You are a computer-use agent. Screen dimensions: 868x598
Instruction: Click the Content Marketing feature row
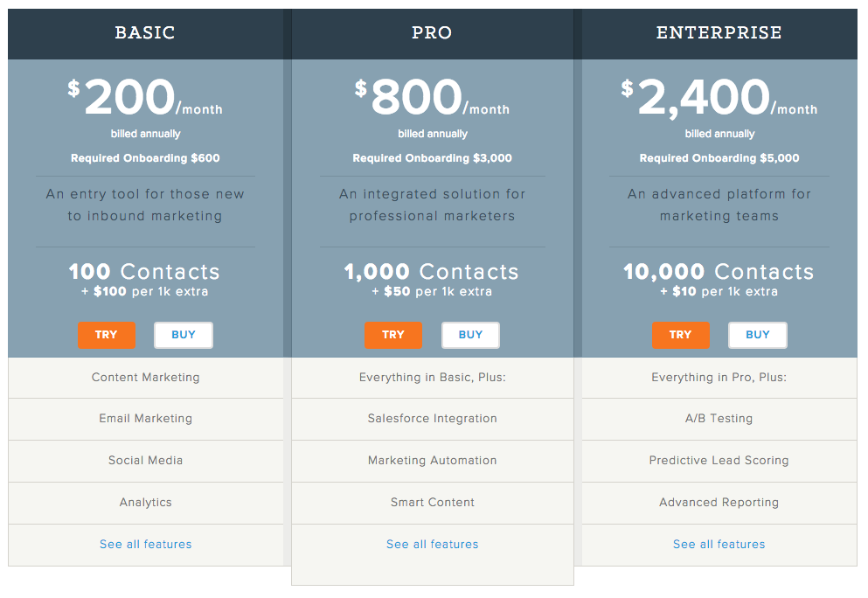coord(146,378)
